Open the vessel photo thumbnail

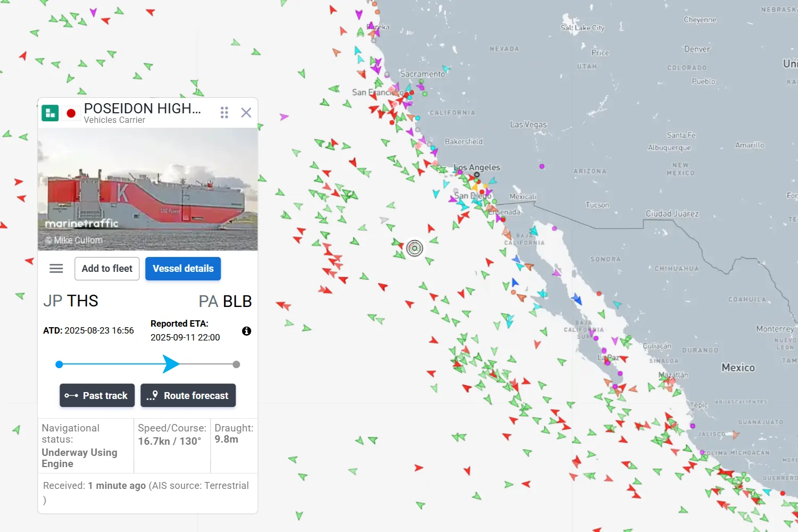point(148,189)
